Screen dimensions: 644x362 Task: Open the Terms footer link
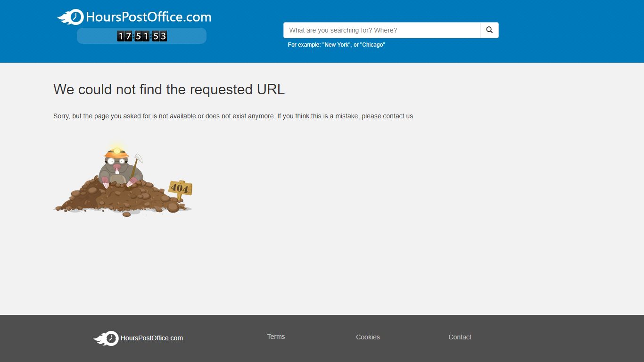coord(276,337)
